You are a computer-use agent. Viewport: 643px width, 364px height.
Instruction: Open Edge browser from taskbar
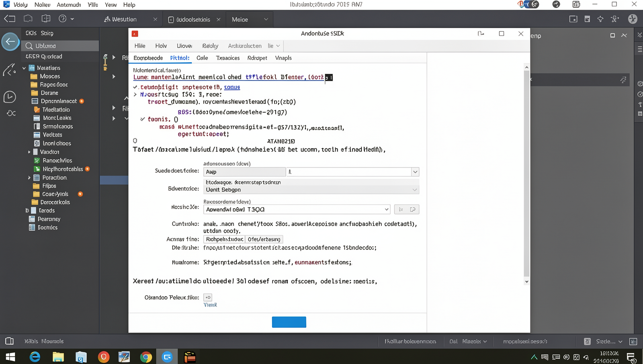click(x=35, y=356)
